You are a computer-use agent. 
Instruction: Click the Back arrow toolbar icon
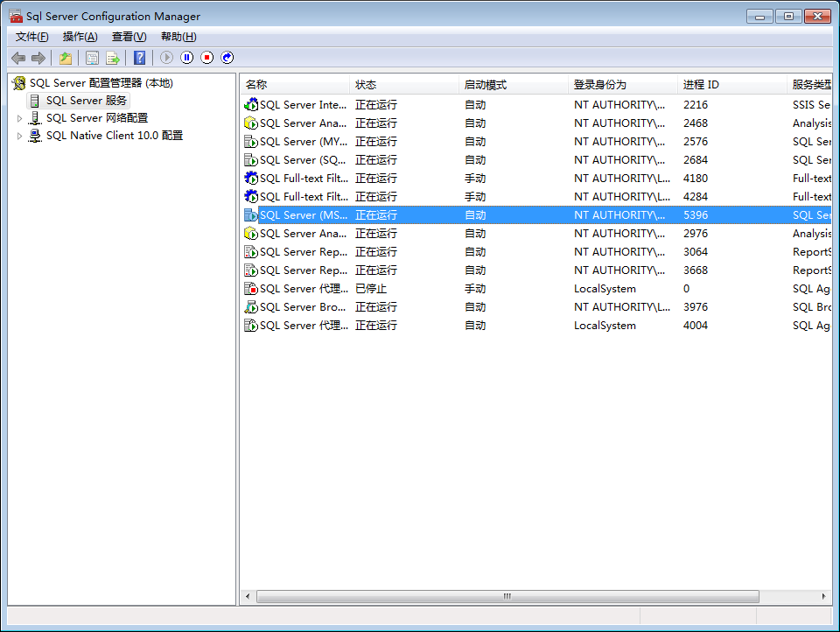[18, 58]
